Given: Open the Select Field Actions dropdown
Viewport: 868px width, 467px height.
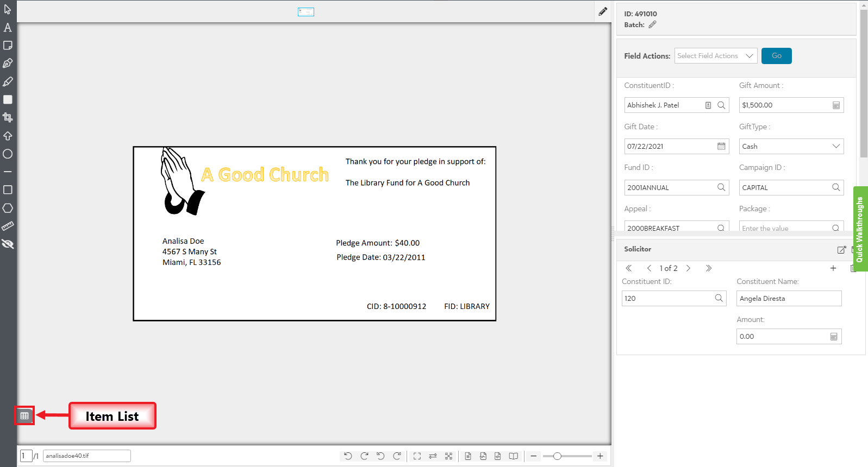Looking at the screenshot, I should click(715, 56).
